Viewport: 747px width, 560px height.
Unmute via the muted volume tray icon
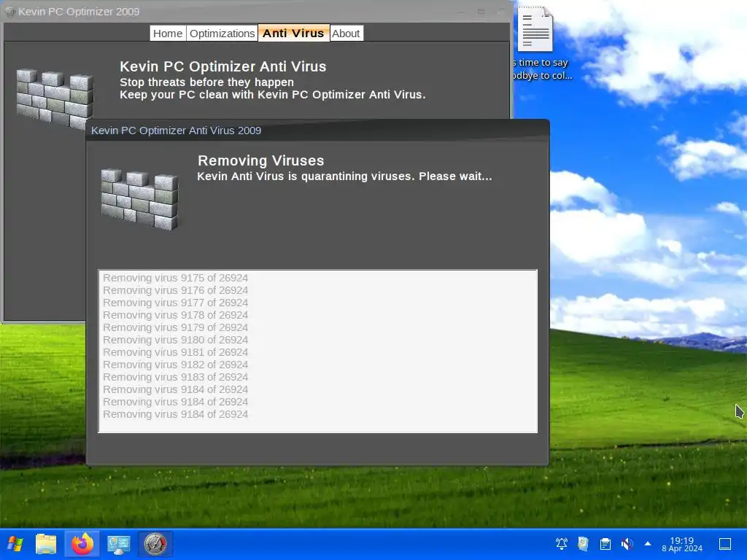click(627, 544)
